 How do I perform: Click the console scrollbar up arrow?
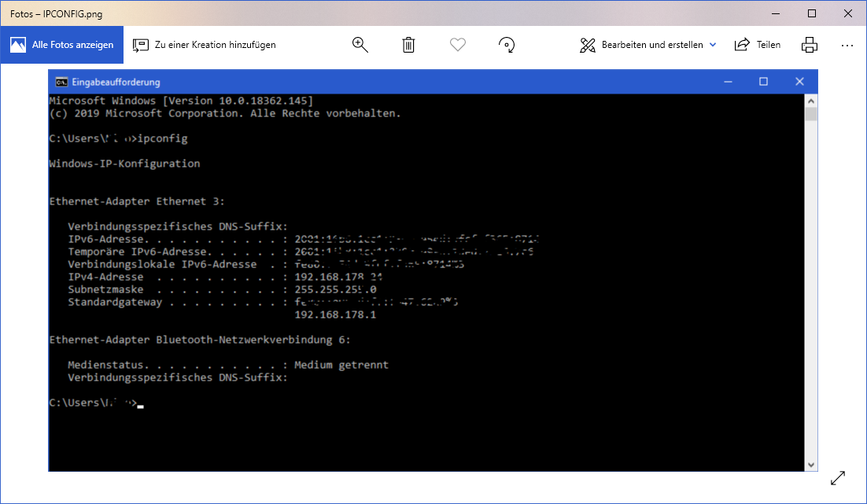[x=810, y=101]
